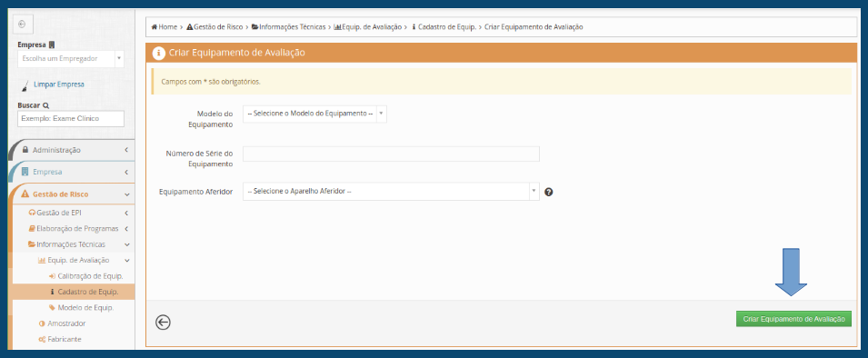Go to Home in breadcrumb
Image resolution: width=868 pixels, height=358 pixels.
pos(168,26)
